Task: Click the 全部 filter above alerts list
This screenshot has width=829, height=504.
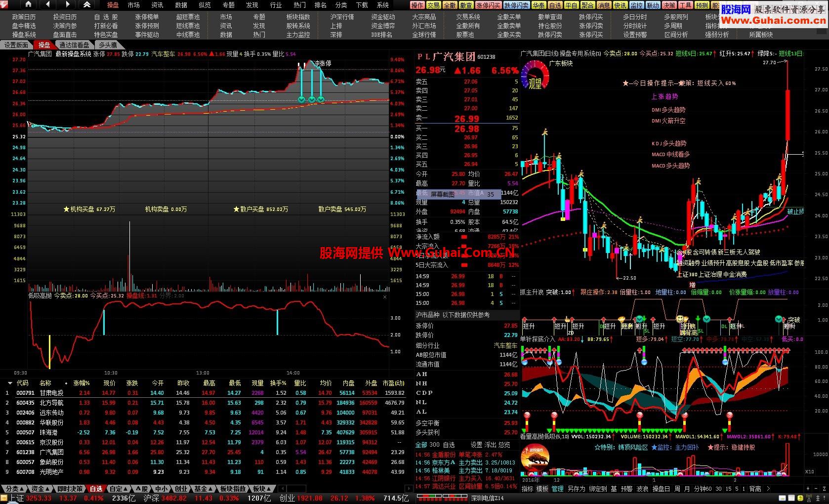Action: coord(421,445)
